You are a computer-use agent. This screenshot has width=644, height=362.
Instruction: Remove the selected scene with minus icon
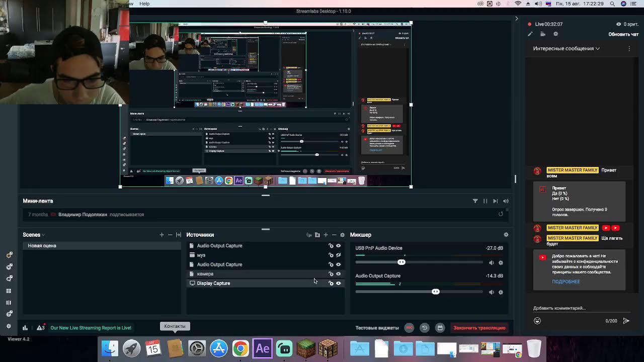click(170, 235)
